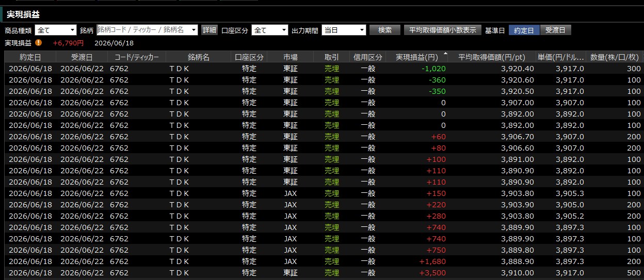Image resolution: width=644 pixels, height=280 pixels.
Task: Sort by the 数量(株/口/枚) column header
Action: click(x=615, y=57)
